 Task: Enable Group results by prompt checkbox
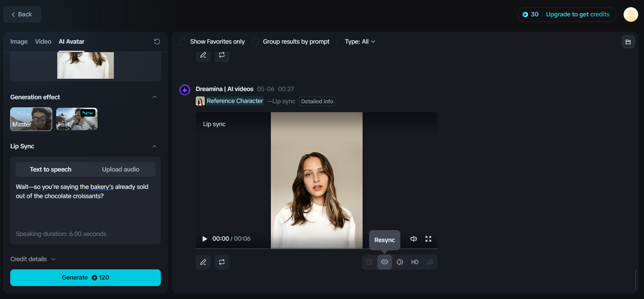pos(256,42)
